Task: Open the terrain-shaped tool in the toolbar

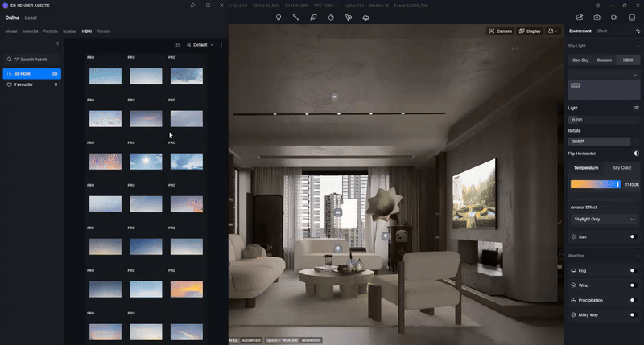Action: click(x=366, y=18)
